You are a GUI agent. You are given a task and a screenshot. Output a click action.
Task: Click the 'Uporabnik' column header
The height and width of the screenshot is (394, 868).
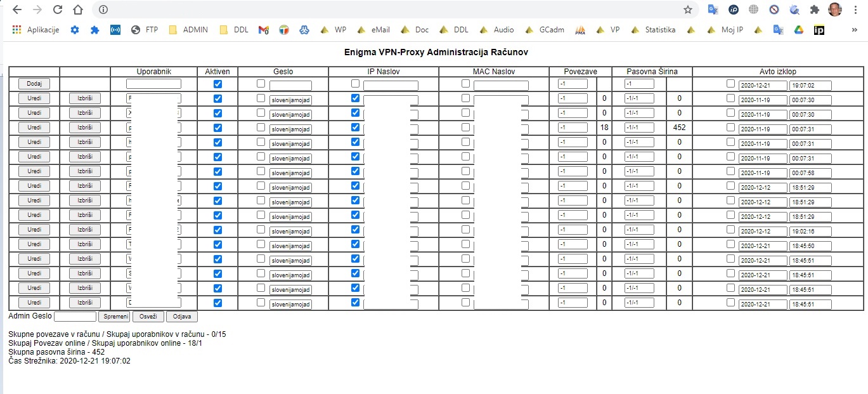(154, 72)
